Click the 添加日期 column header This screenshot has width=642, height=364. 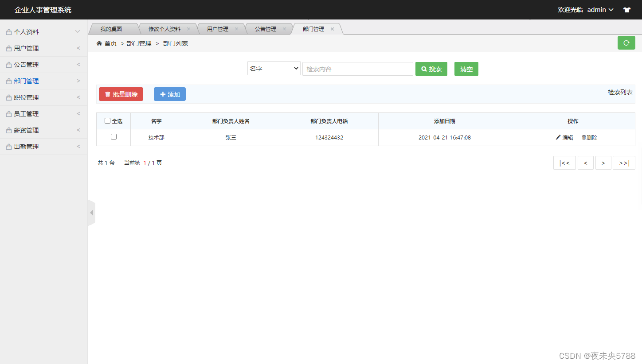pyautogui.click(x=445, y=121)
